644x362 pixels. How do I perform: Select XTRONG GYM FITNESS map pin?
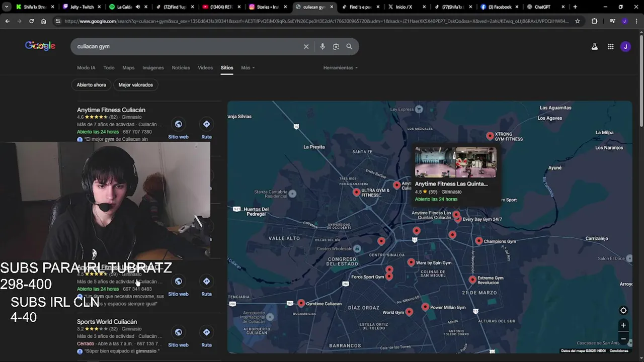pos(490,136)
